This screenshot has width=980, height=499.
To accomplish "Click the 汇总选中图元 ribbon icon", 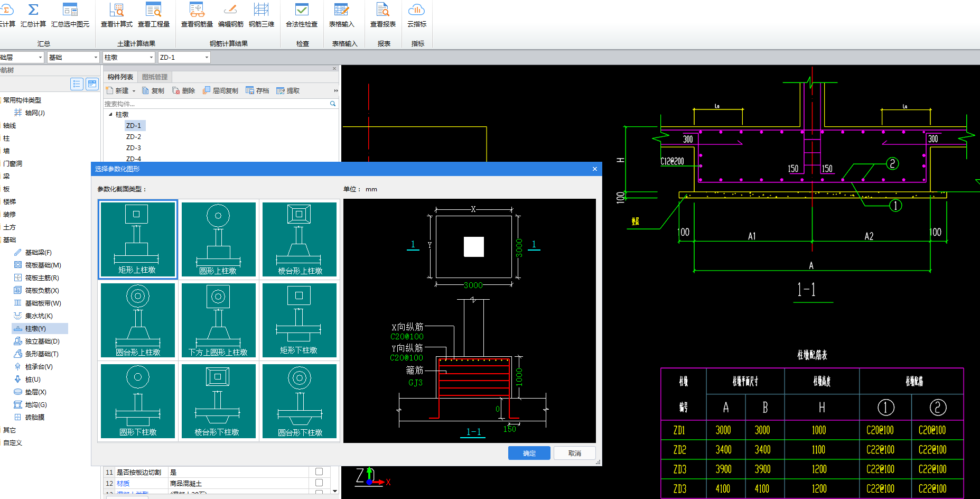I will coord(70,15).
